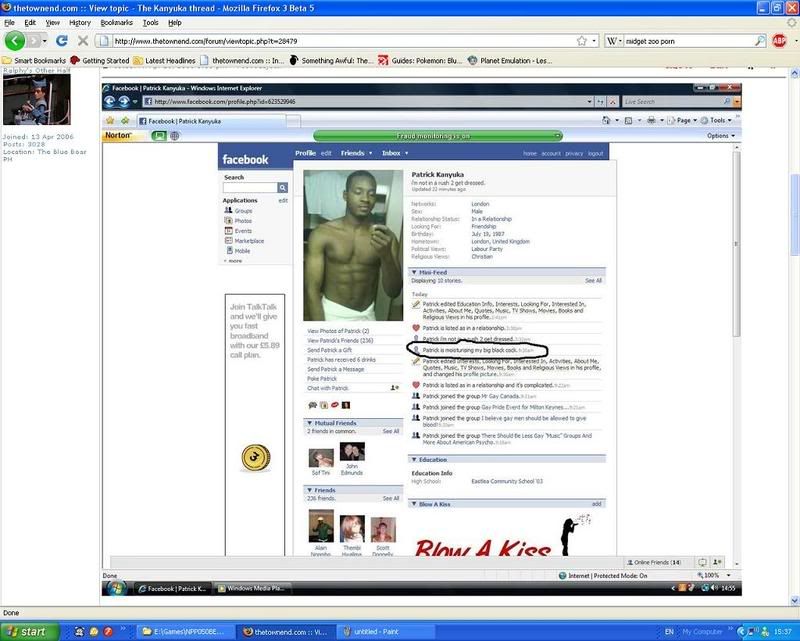Click the logout link on Facebook

pyautogui.click(x=595, y=154)
